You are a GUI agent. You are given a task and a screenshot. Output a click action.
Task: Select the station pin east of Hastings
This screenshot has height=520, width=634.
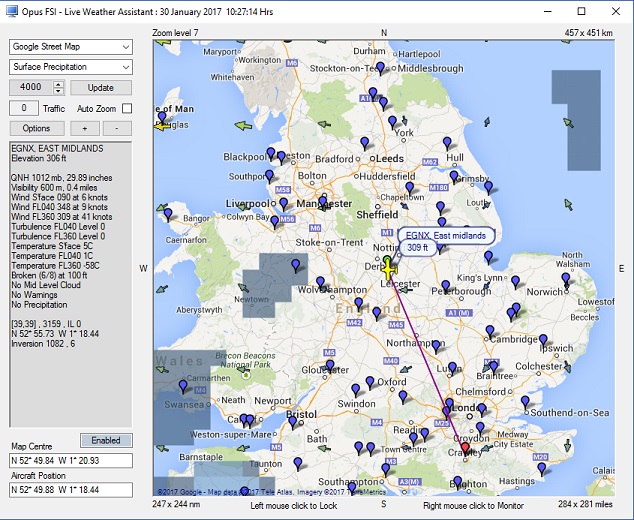(541, 469)
